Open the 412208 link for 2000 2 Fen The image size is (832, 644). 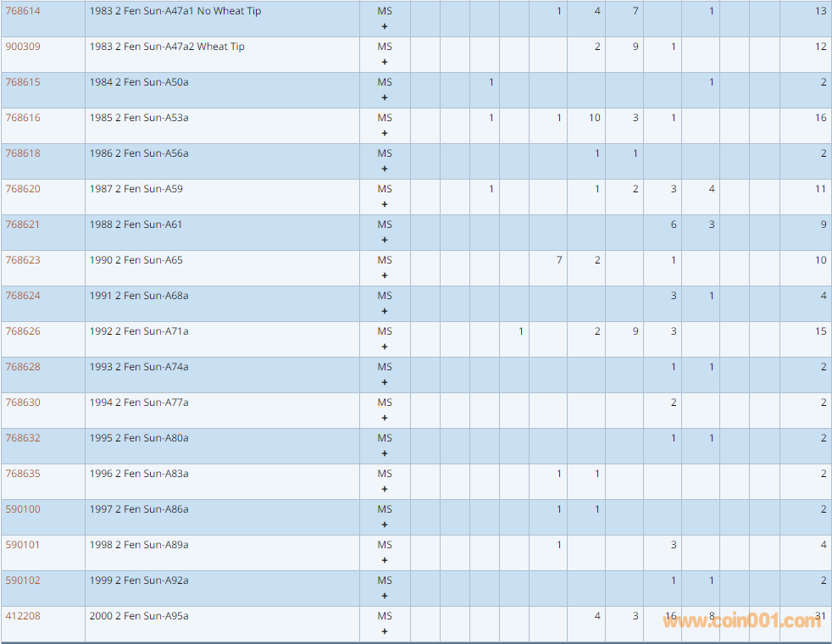click(23, 616)
